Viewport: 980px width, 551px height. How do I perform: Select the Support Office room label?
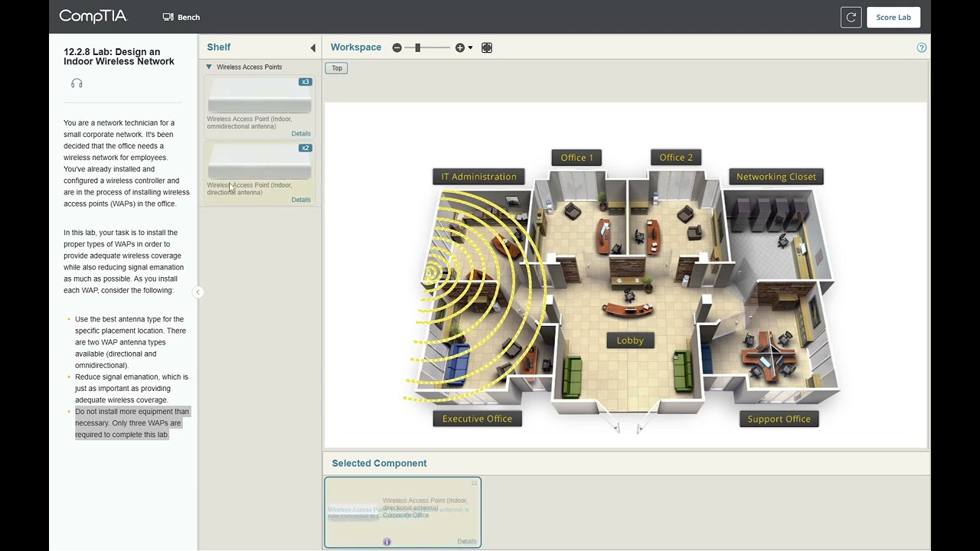point(779,419)
